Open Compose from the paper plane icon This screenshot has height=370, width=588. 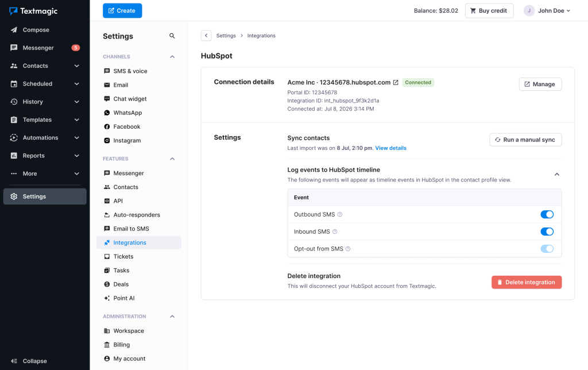pyautogui.click(x=14, y=30)
